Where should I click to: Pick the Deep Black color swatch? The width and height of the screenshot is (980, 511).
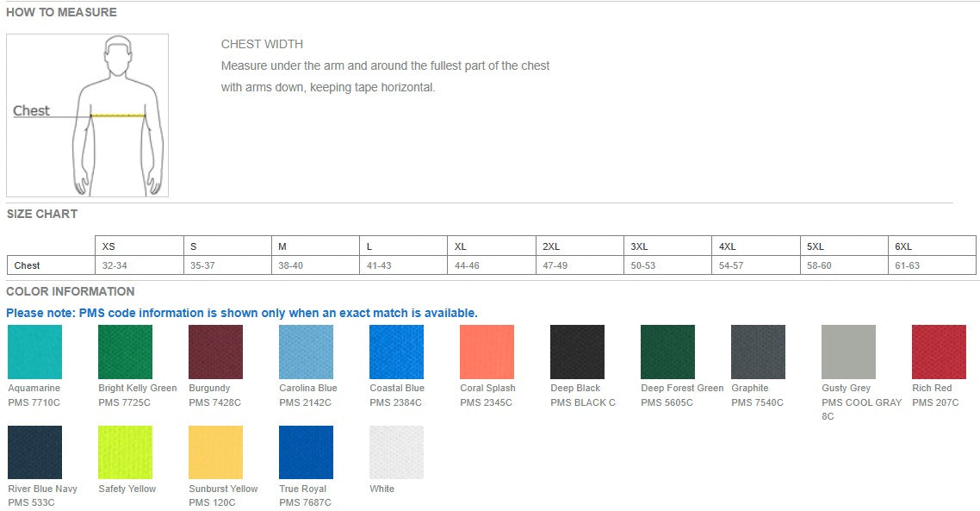577,352
